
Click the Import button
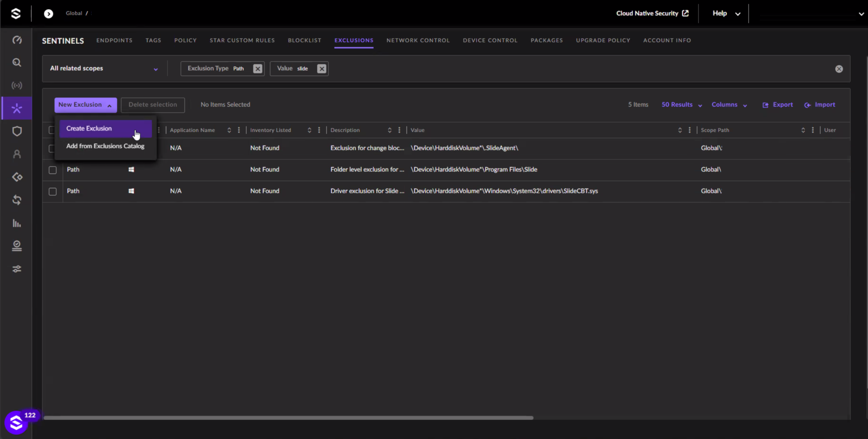tap(820, 105)
